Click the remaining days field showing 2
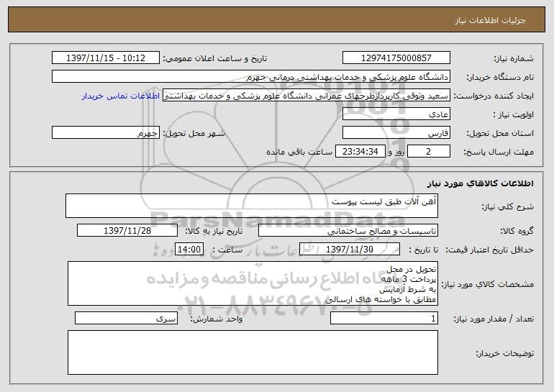The height and width of the screenshot is (392, 554). pos(429,152)
